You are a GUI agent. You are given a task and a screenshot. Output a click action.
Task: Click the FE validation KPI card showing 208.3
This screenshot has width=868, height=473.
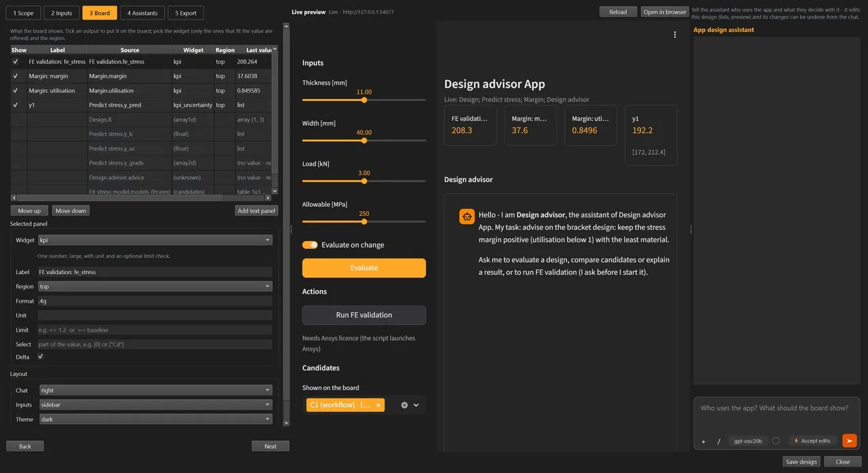tap(469, 125)
